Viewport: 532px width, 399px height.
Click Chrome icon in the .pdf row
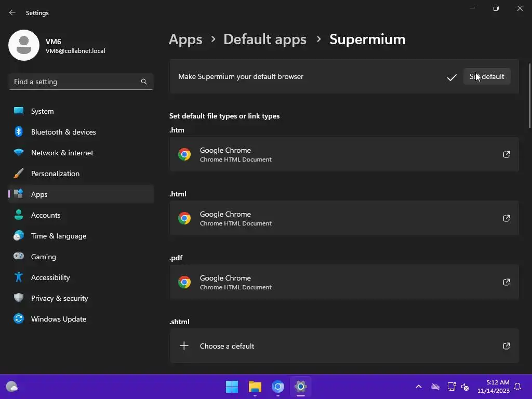[x=184, y=282]
